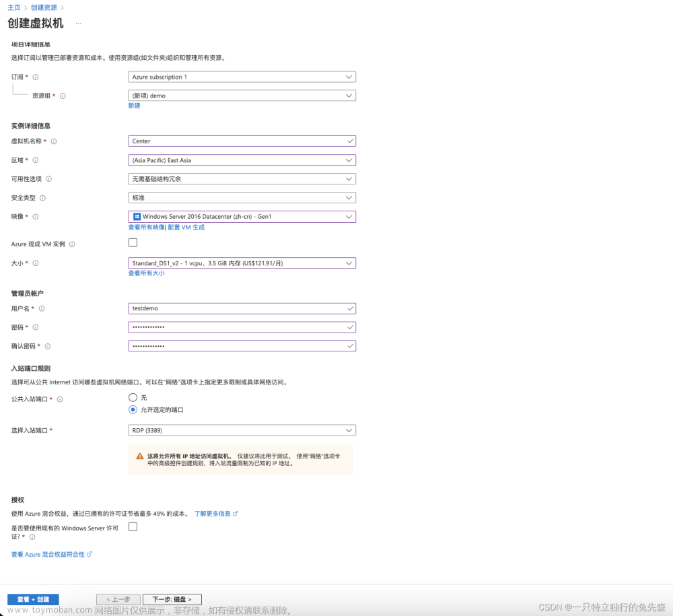This screenshot has height=616, width=673.
Task: Click the warning triangle icon in alert box
Action: (140, 456)
